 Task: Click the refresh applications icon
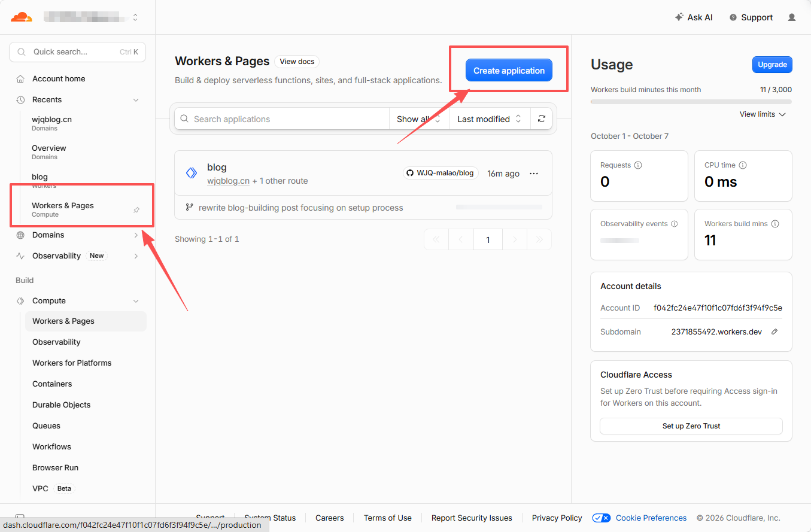[541, 119]
